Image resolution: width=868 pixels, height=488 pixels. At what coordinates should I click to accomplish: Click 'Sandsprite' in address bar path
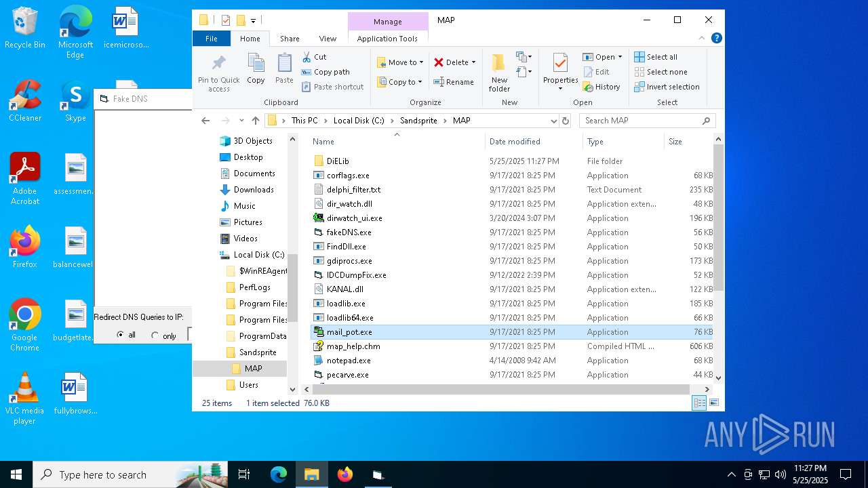[x=419, y=121]
